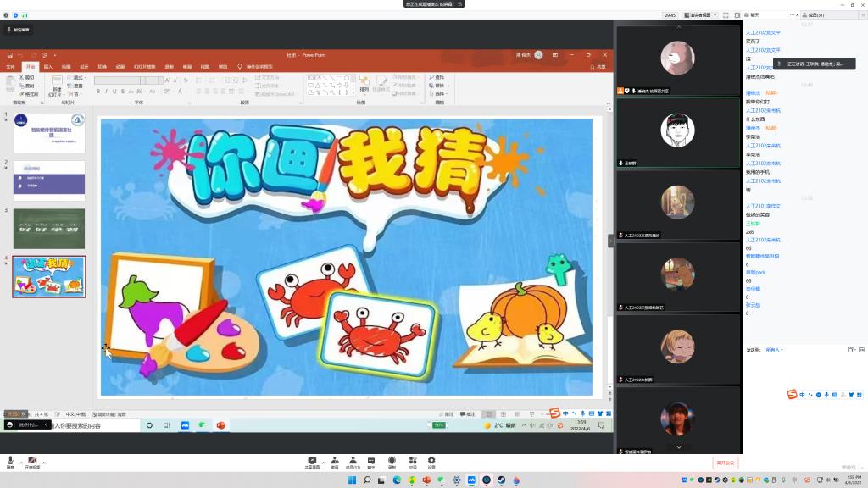This screenshot has height=488, width=868.
Task: Open the members list from the toolbar
Action: (x=353, y=463)
